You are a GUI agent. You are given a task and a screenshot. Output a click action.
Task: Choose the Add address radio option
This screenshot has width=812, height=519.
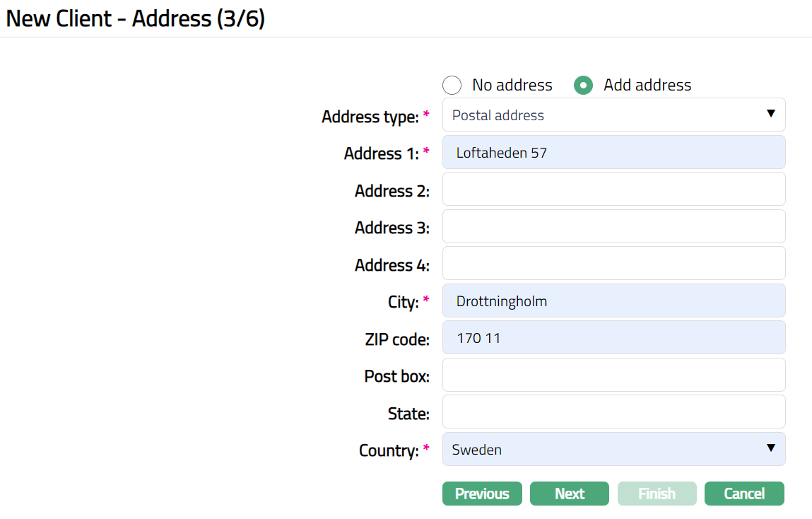point(583,86)
